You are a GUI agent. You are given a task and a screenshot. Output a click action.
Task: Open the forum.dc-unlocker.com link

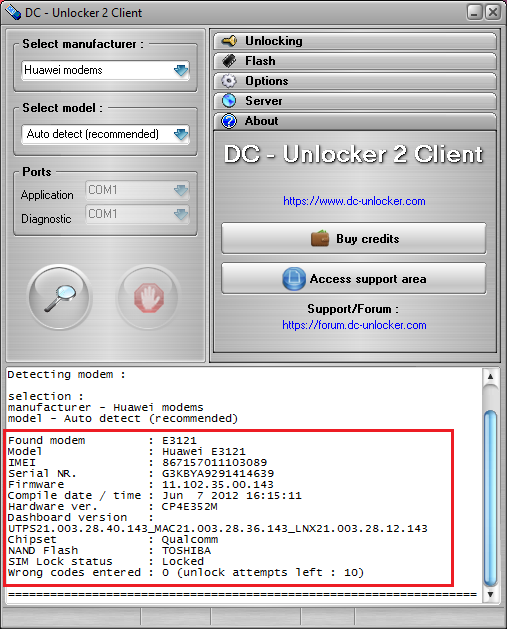[354, 325]
